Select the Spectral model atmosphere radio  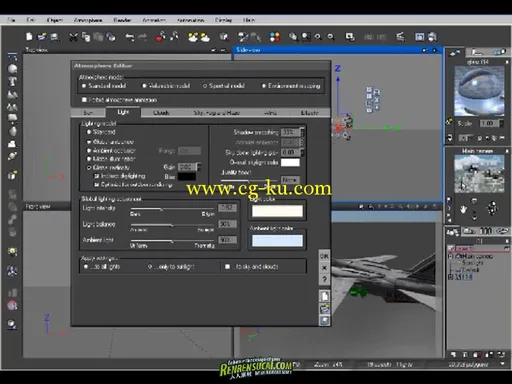(x=205, y=86)
